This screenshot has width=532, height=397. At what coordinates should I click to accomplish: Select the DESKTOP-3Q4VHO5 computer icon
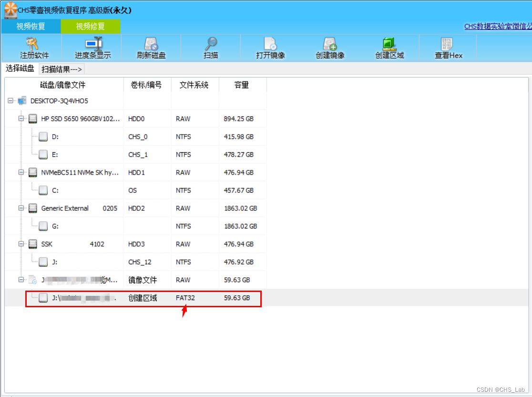22,101
